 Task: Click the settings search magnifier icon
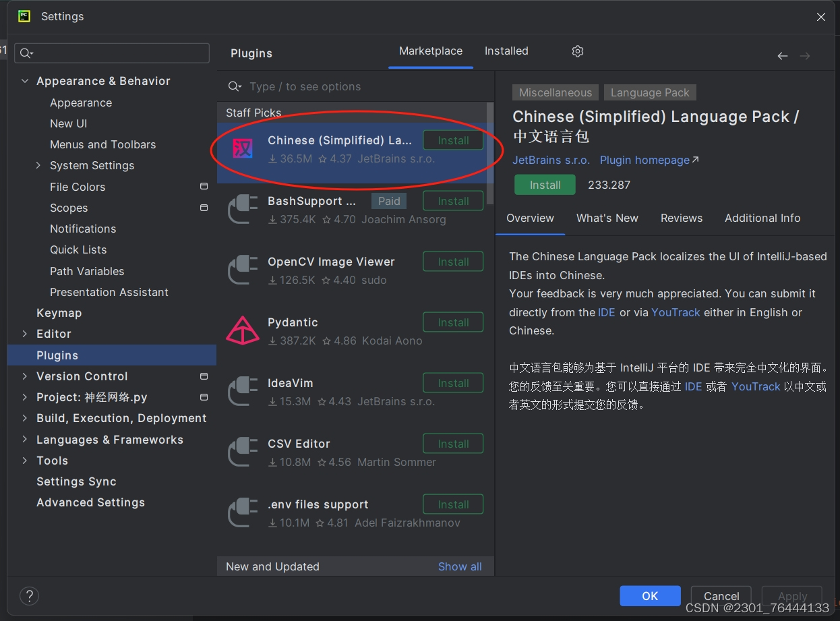[26, 53]
